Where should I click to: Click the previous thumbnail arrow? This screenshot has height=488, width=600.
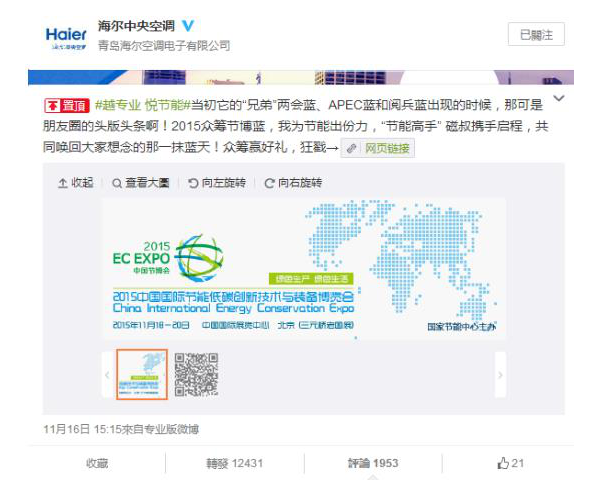pos(107,375)
